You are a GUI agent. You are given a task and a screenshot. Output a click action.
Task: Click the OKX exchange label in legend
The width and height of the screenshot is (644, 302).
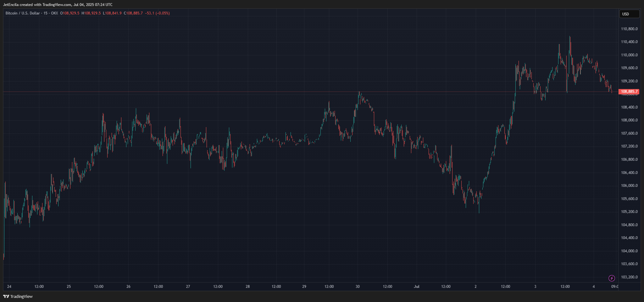point(54,13)
